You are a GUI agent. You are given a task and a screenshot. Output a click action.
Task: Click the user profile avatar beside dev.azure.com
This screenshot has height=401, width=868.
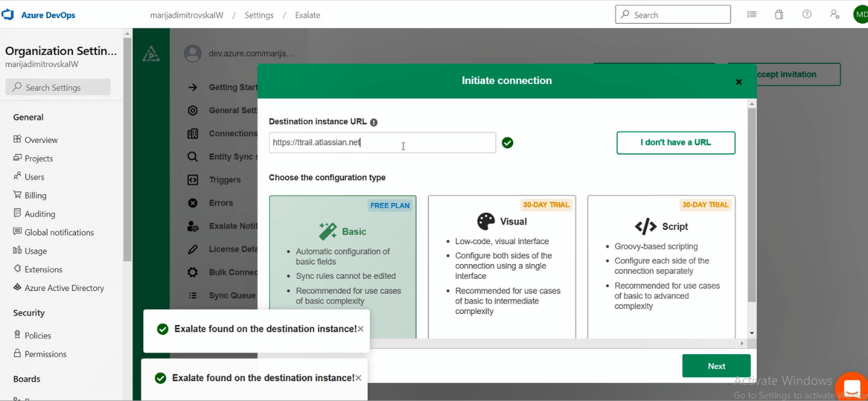pyautogui.click(x=193, y=54)
